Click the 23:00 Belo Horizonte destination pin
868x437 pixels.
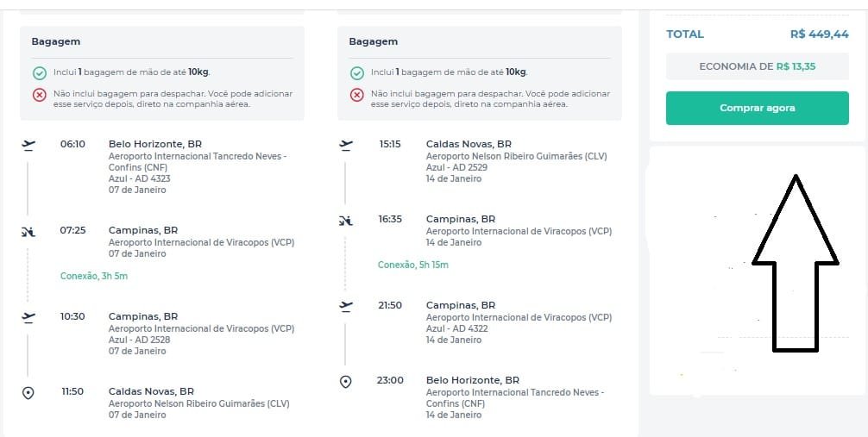[x=345, y=382]
